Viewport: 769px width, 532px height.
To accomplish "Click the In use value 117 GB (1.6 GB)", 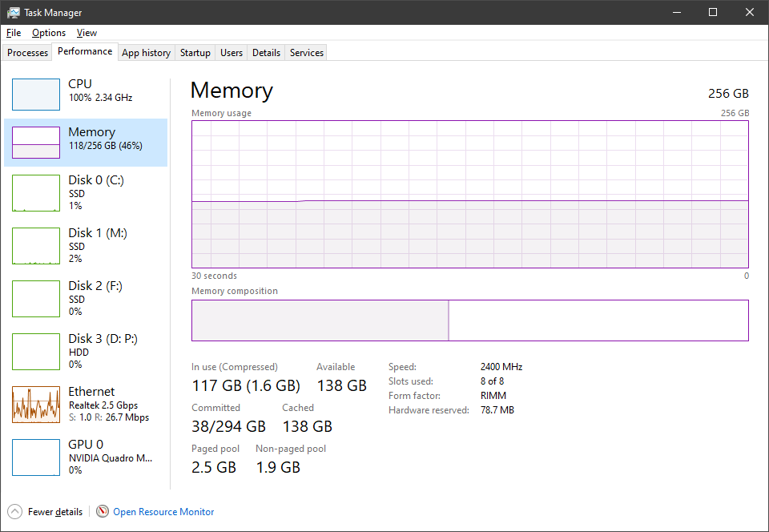I will click(x=246, y=386).
